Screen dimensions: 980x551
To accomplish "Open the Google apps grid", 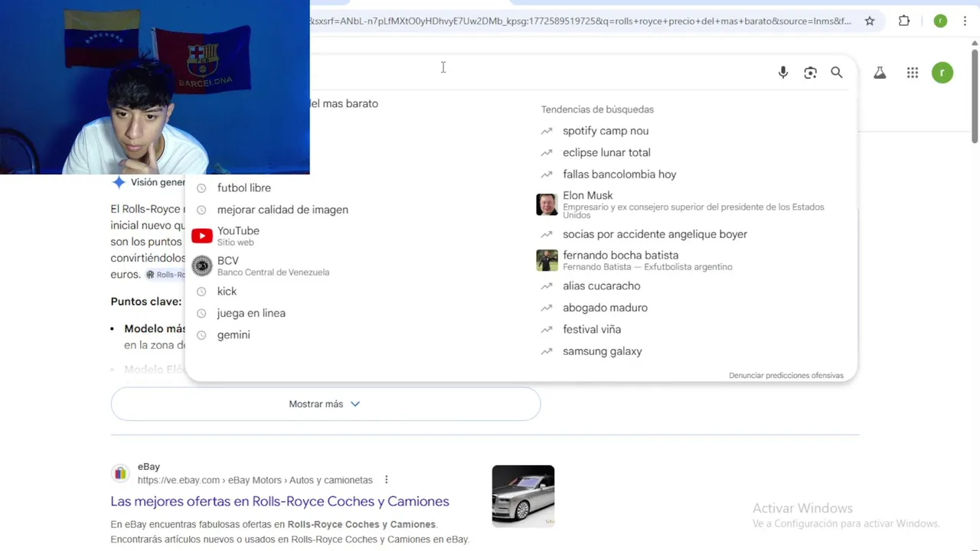I will pyautogui.click(x=912, y=73).
